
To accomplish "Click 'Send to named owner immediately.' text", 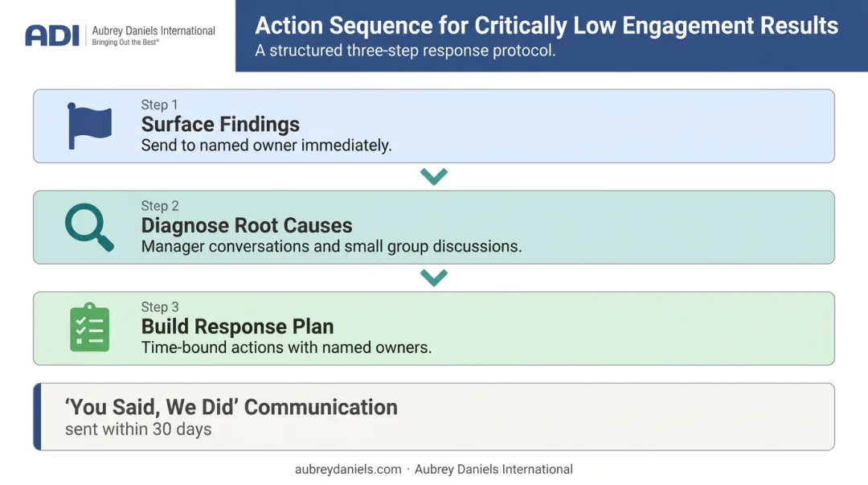I will coord(266,146).
